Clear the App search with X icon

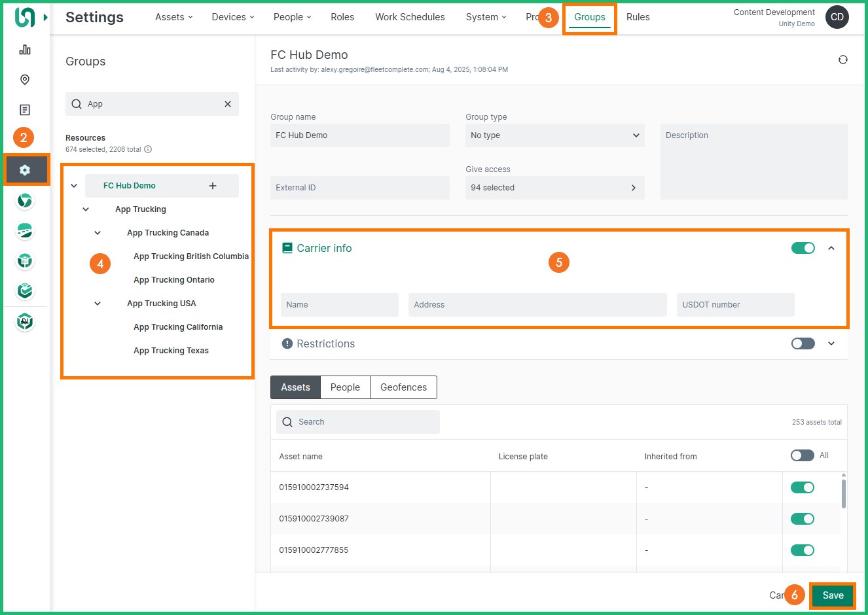[x=228, y=104]
